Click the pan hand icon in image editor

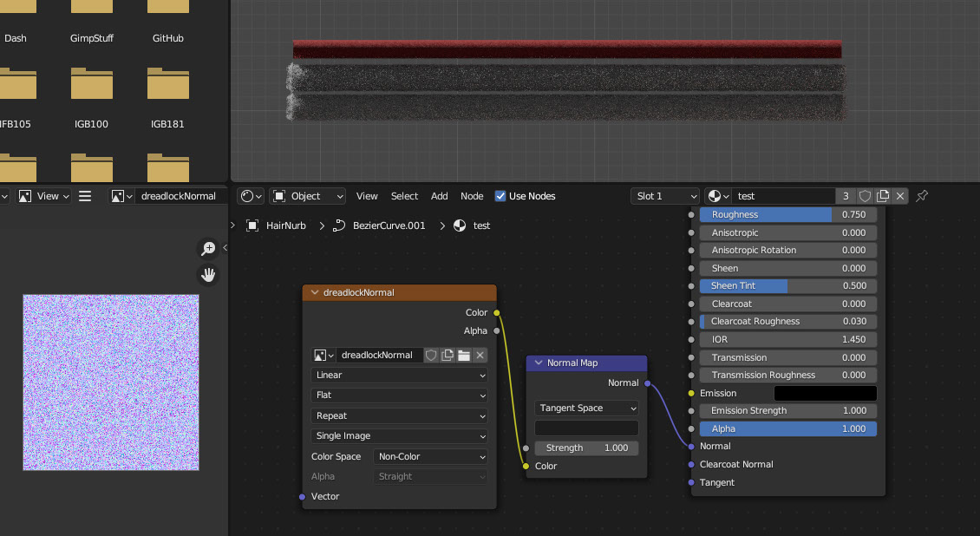[208, 275]
